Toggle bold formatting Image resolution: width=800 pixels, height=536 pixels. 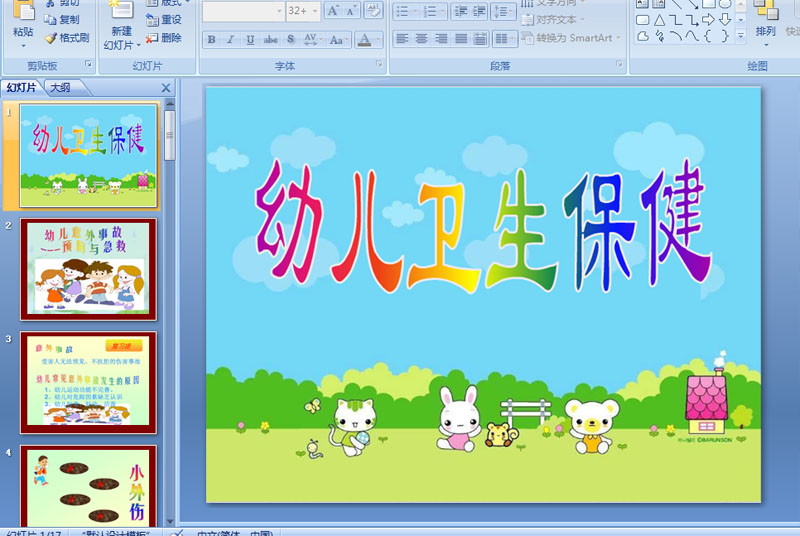[x=211, y=39]
